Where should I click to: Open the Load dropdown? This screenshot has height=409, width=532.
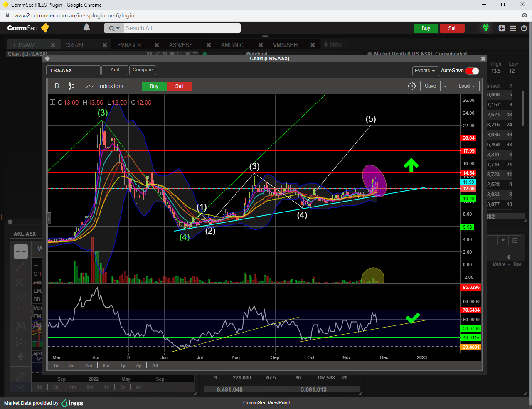(466, 86)
